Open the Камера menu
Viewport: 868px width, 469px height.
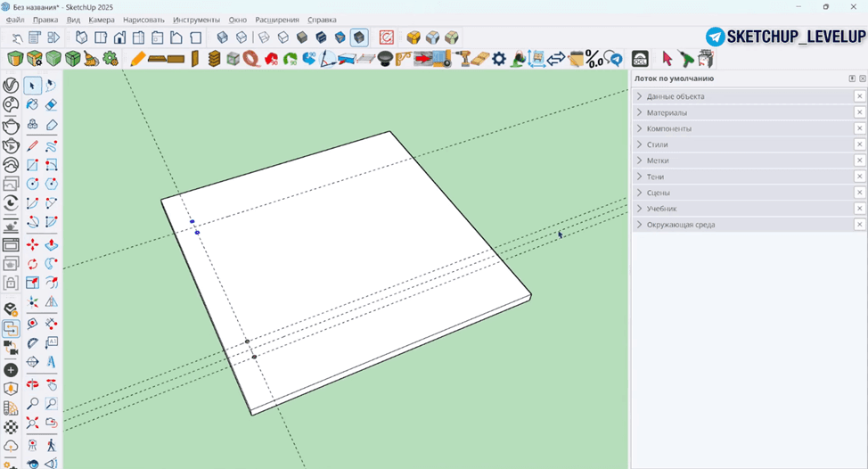pos(102,20)
